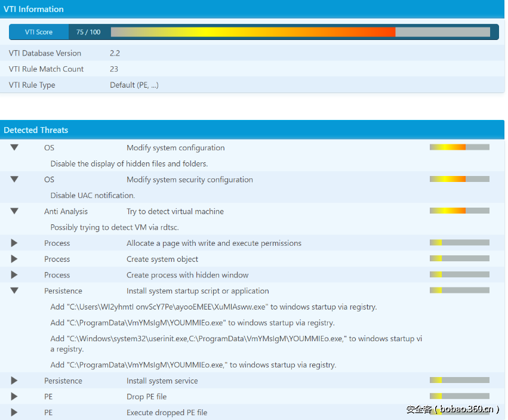Screen dimensions: 508x420
Task: Expand 'Allocate a page with write and execute permissions' arrow
Action: click(14, 243)
